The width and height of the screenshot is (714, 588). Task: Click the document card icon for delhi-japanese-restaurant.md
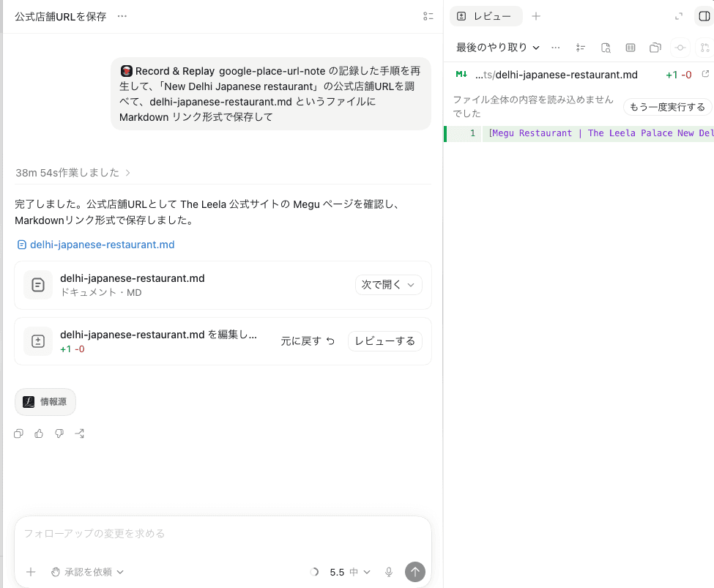38,285
